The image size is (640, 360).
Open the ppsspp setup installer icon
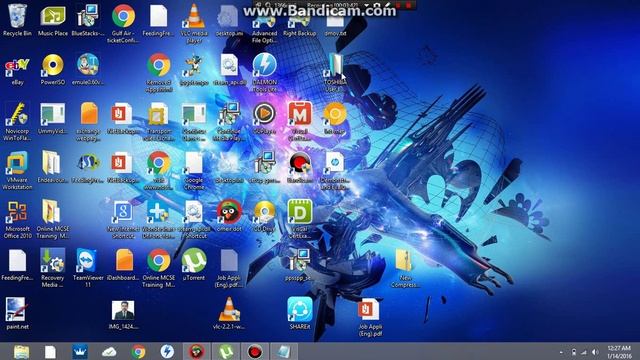point(300,260)
